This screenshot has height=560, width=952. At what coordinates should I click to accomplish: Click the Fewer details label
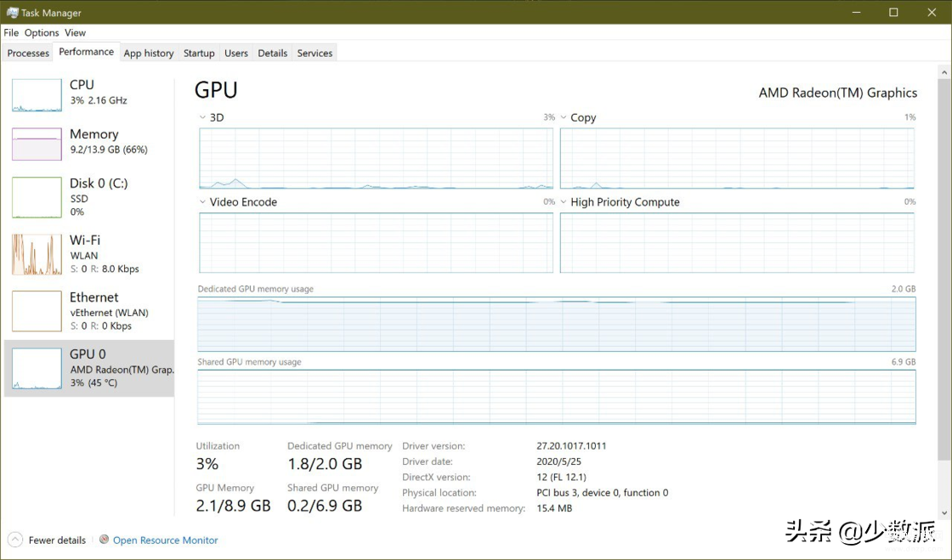click(x=57, y=540)
